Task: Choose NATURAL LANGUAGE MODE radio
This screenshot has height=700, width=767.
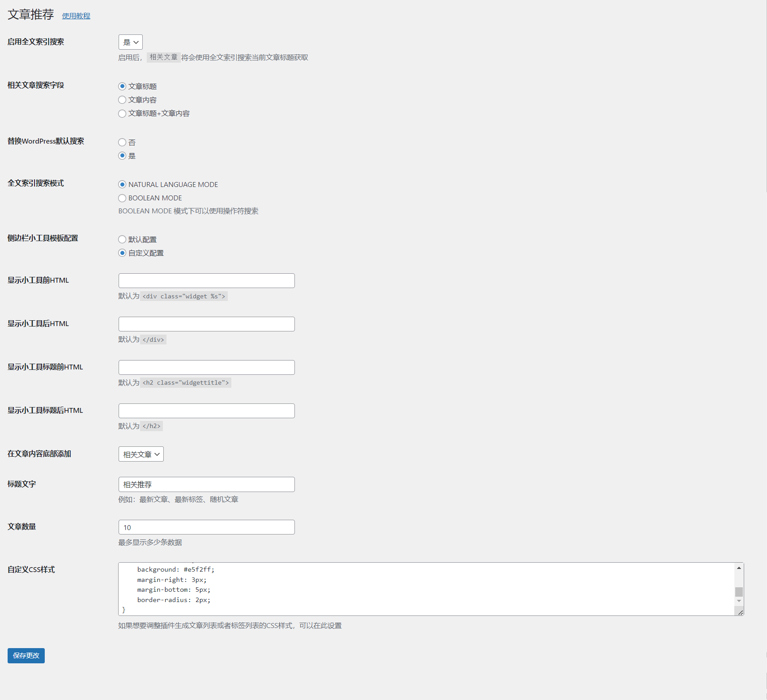Action: coord(122,184)
